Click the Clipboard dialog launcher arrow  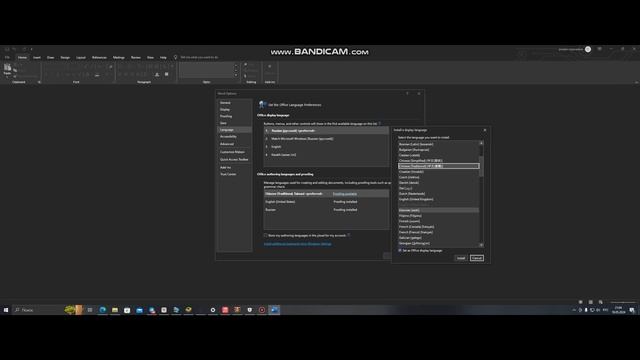pos(39,82)
